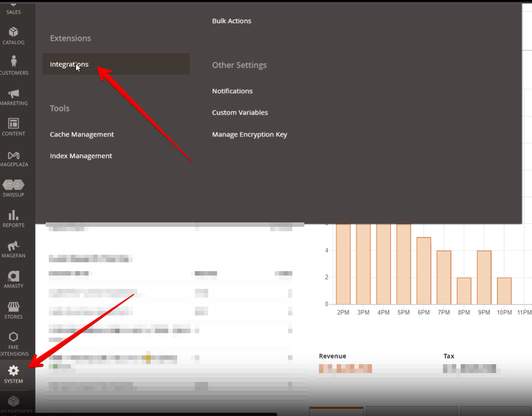Click the 9PM bar in chart
Screen dimensions: 532x416
484,277
